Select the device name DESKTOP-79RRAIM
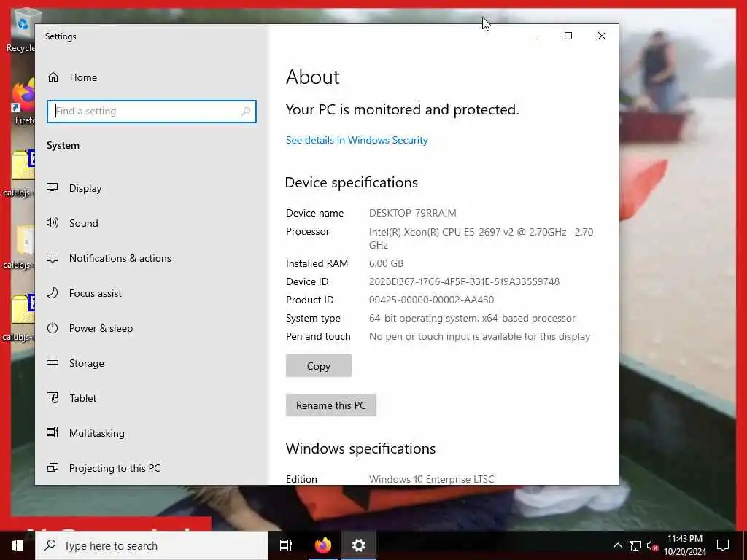This screenshot has width=747, height=560. point(413,213)
